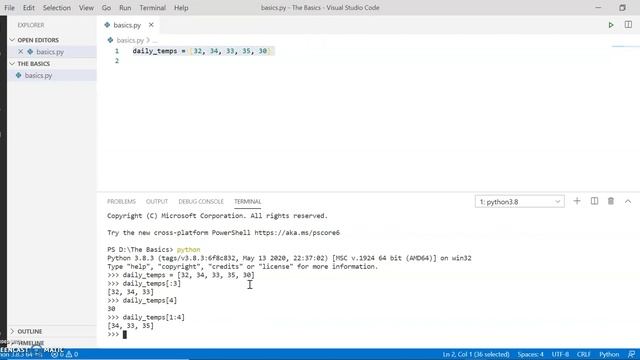Screen dimensions: 640x360
Task: Click the daily_temps line in editor
Action: point(202,51)
